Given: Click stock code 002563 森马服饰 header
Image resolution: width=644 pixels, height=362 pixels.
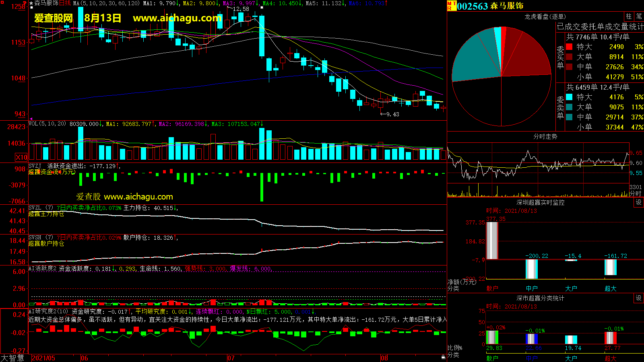Looking at the screenshot, I should [x=490, y=6].
